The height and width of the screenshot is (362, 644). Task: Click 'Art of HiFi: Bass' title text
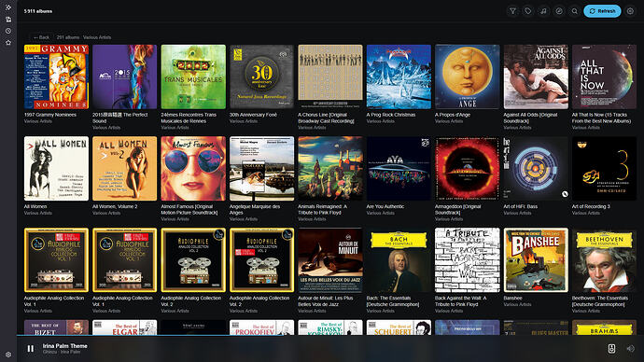pos(521,206)
